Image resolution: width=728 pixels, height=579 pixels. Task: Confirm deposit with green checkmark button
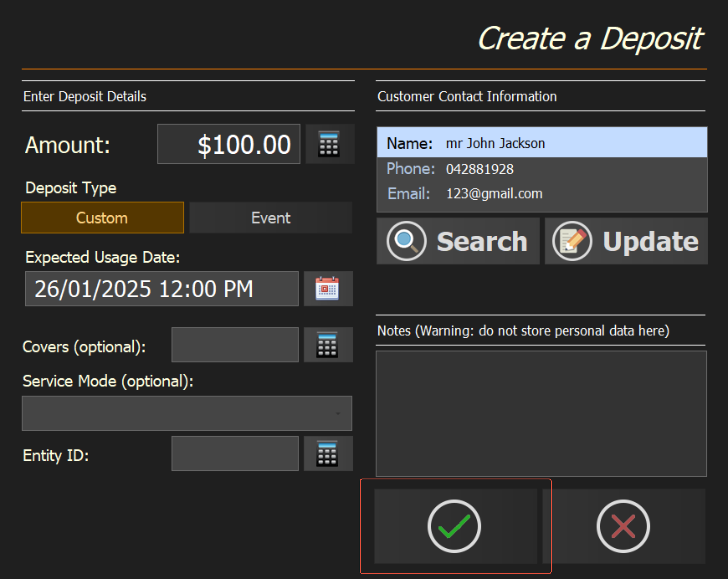point(455,526)
